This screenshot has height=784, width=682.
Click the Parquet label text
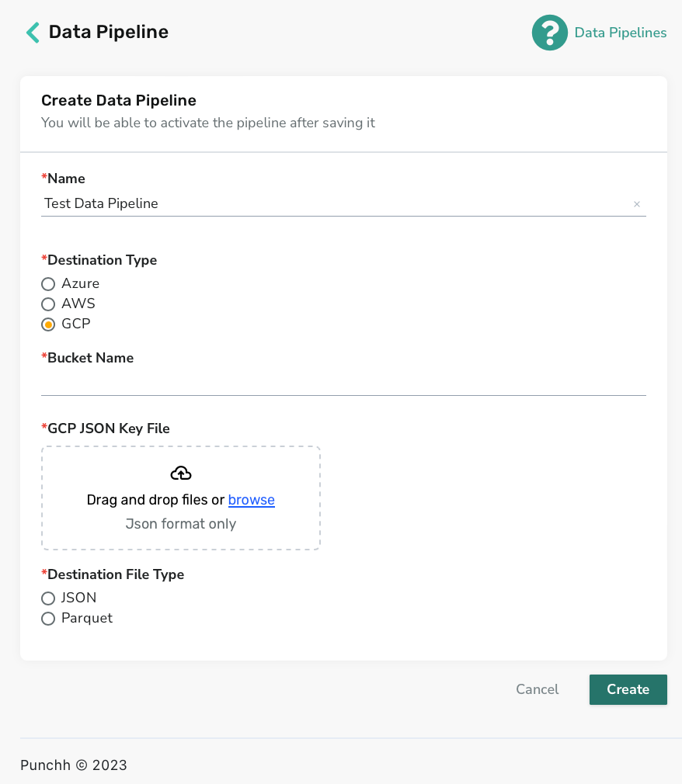click(86, 618)
